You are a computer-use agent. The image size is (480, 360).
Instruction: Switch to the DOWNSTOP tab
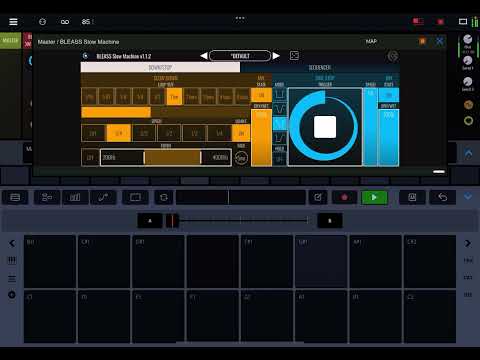point(160,67)
